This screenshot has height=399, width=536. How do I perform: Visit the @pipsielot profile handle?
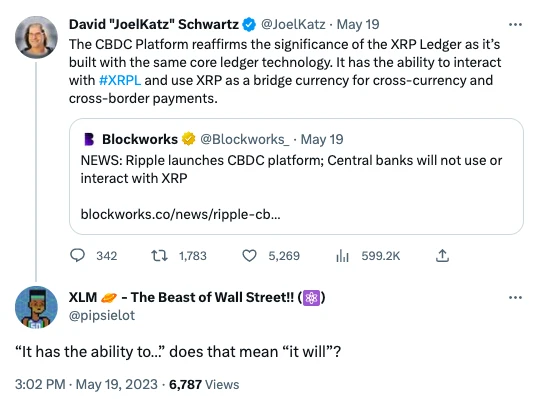102,316
